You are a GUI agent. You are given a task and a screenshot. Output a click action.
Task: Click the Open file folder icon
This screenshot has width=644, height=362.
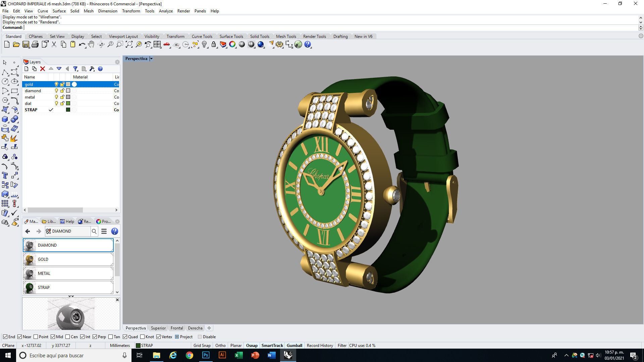[x=16, y=44]
